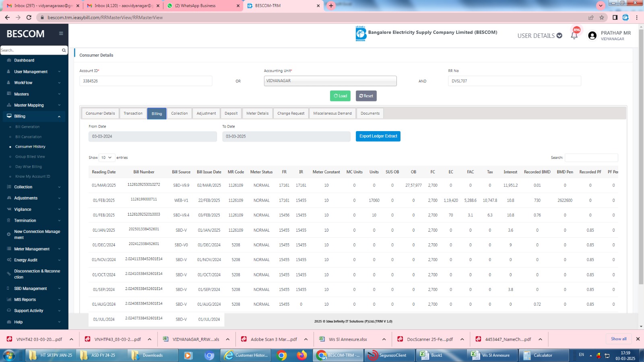Sort by Reading Date column header
This screenshot has height=362, width=644.
(x=104, y=172)
